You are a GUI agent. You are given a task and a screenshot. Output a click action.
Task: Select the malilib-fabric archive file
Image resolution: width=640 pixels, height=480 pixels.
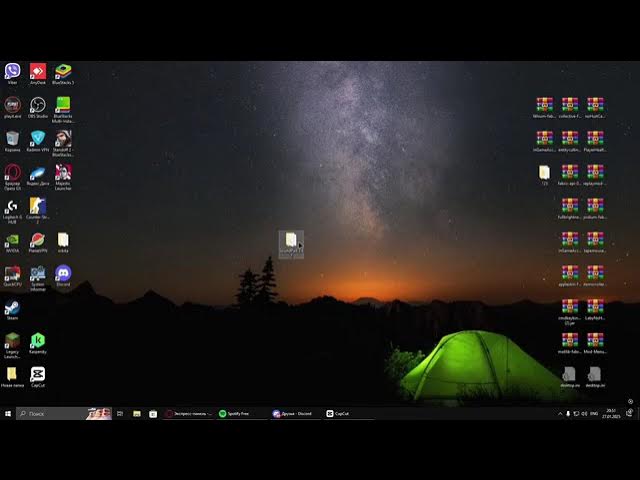coord(570,343)
